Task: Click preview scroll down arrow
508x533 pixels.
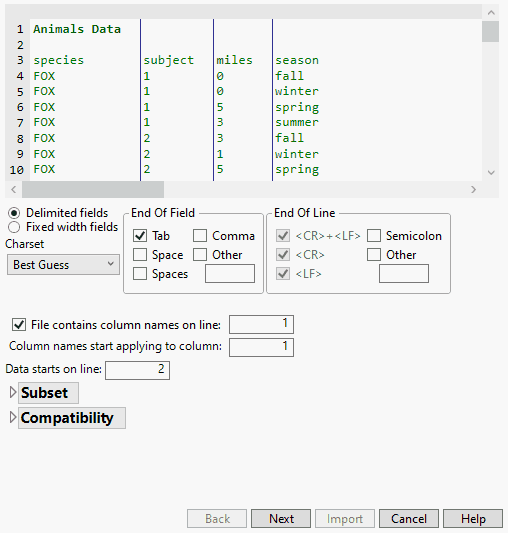Action: [491, 173]
